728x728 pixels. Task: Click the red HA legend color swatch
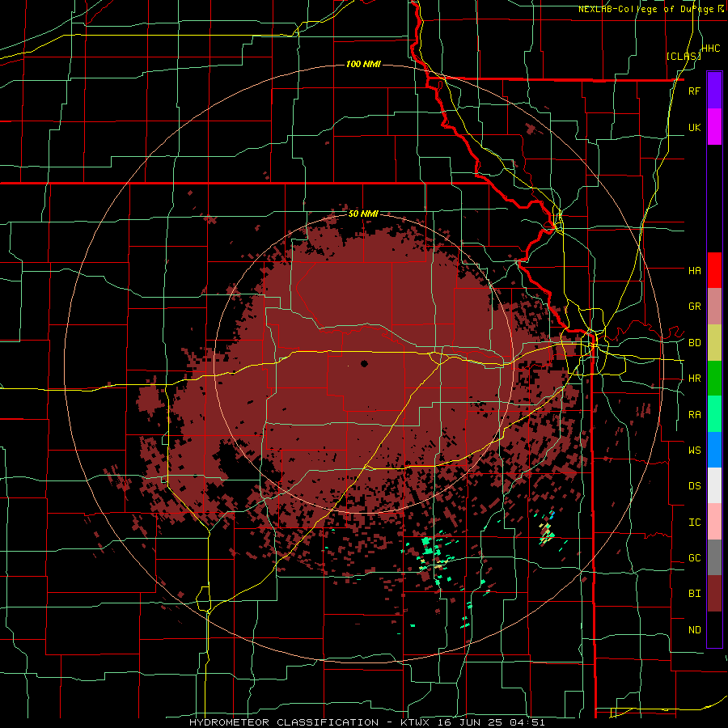click(714, 270)
